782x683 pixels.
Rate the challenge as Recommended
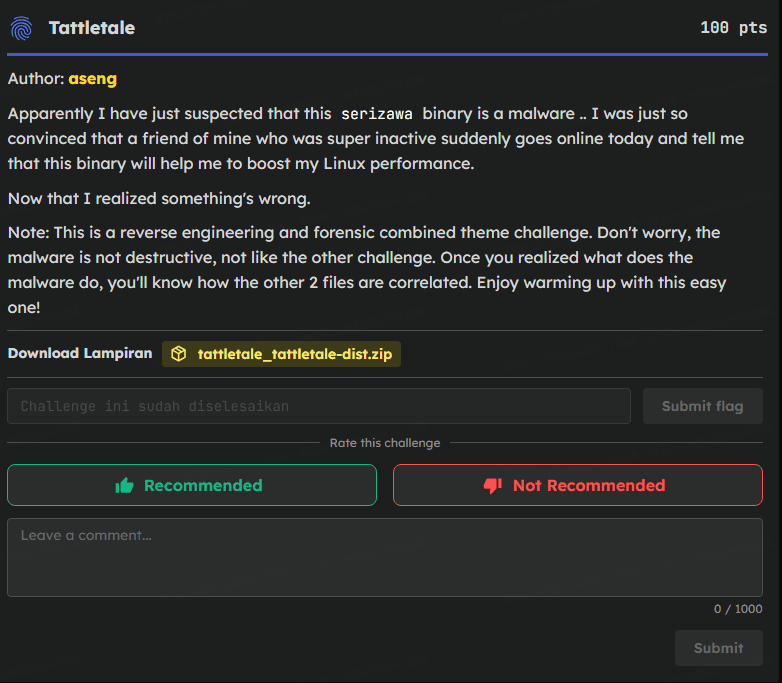tap(192, 485)
